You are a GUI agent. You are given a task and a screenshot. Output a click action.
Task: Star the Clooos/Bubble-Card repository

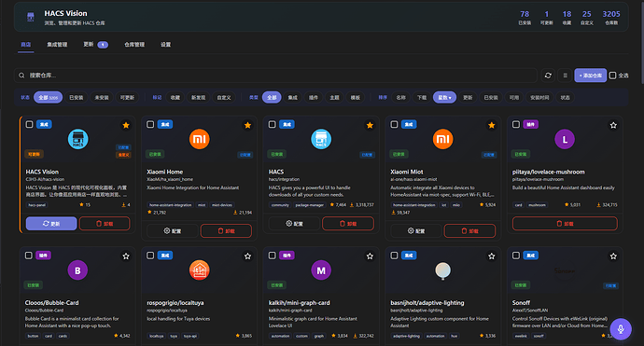(x=126, y=256)
